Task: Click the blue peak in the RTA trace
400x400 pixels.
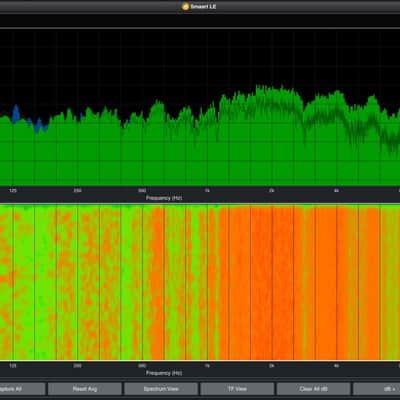Action: tap(16, 113)
